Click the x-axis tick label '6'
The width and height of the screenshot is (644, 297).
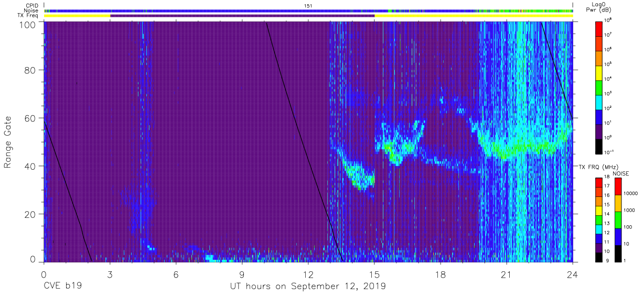[x=176, y=274]
